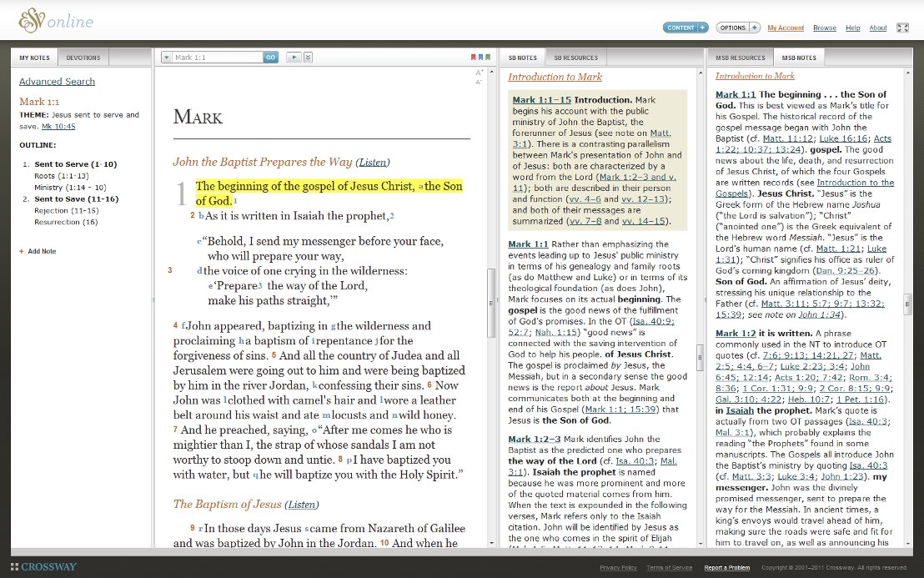This screenshot has width=924, height=578.
Task: Open the Browse link
Action: coord(825,28)
